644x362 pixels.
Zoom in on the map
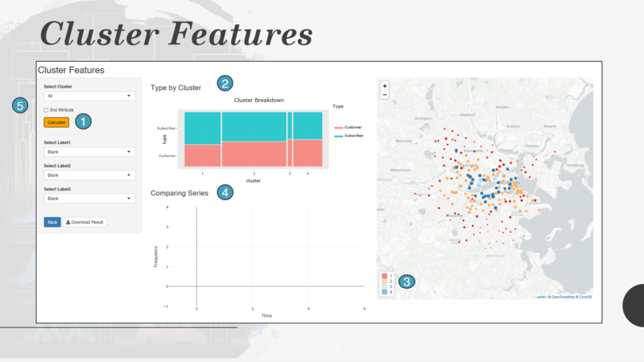point(385,86)
